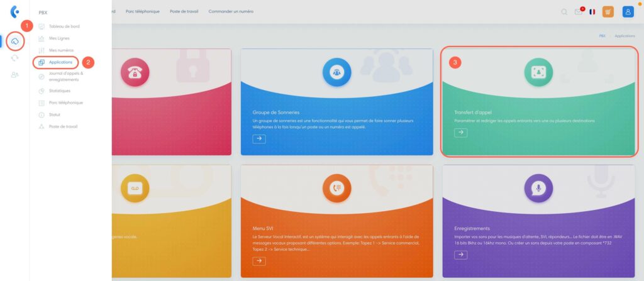
Task: Click arrow button under Transfert d'appel
Action: point(460,133)
